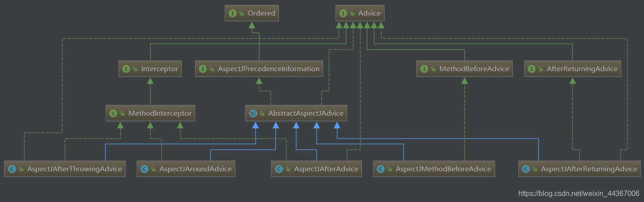Click the interface icon beside AfterReturningAdvice

tap(532, 69)
